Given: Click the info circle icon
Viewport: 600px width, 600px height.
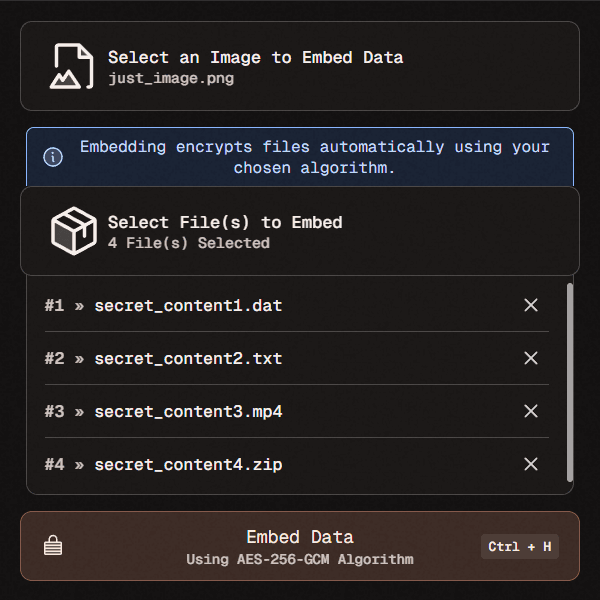Looking at the screenshot, I should pyautogui.click(x=53, y=157).
